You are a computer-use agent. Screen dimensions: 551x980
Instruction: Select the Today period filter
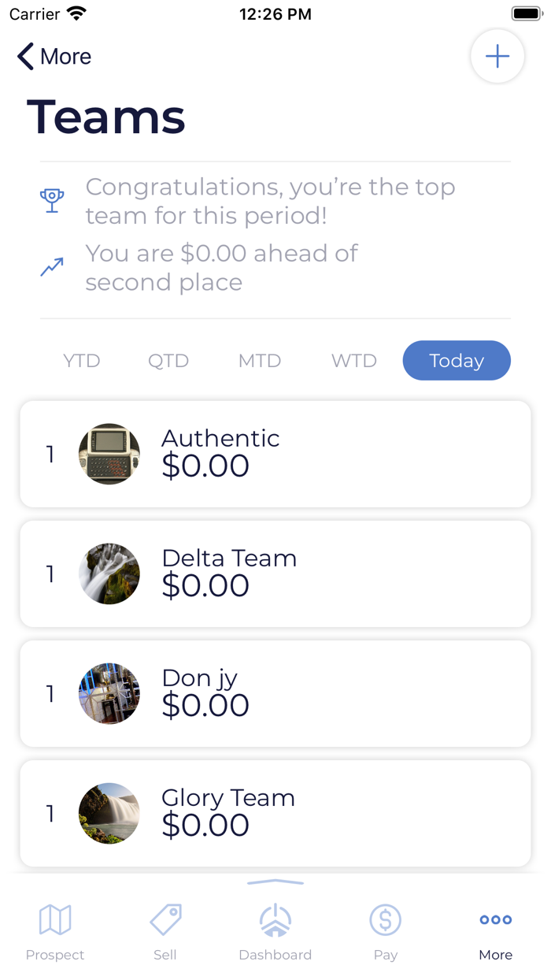(457, 361)
